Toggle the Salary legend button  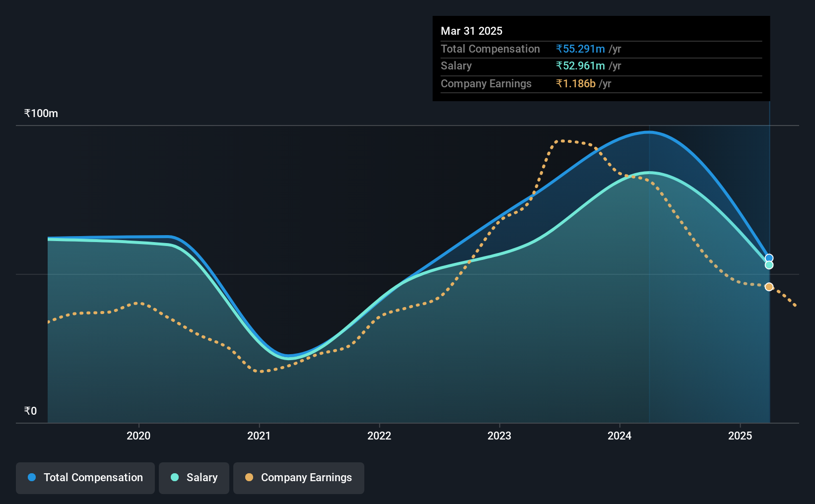(x=194, y=478)
